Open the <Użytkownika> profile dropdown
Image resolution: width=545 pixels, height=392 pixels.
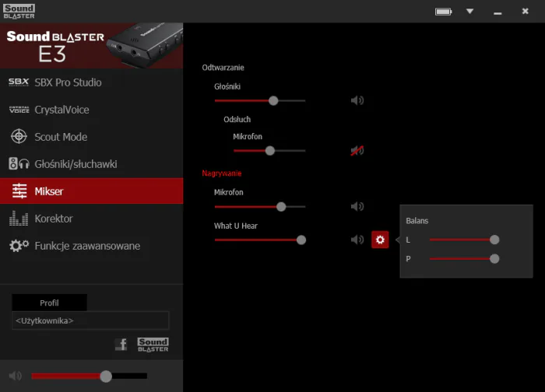click(90, 320)
